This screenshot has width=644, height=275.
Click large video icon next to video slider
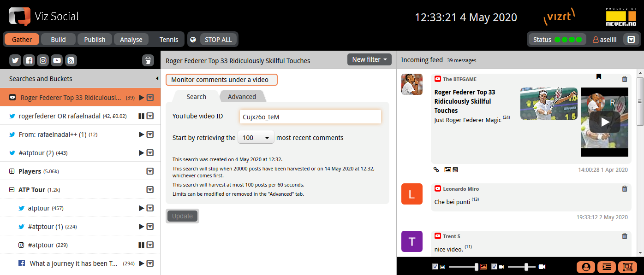(x=542, y=267)
